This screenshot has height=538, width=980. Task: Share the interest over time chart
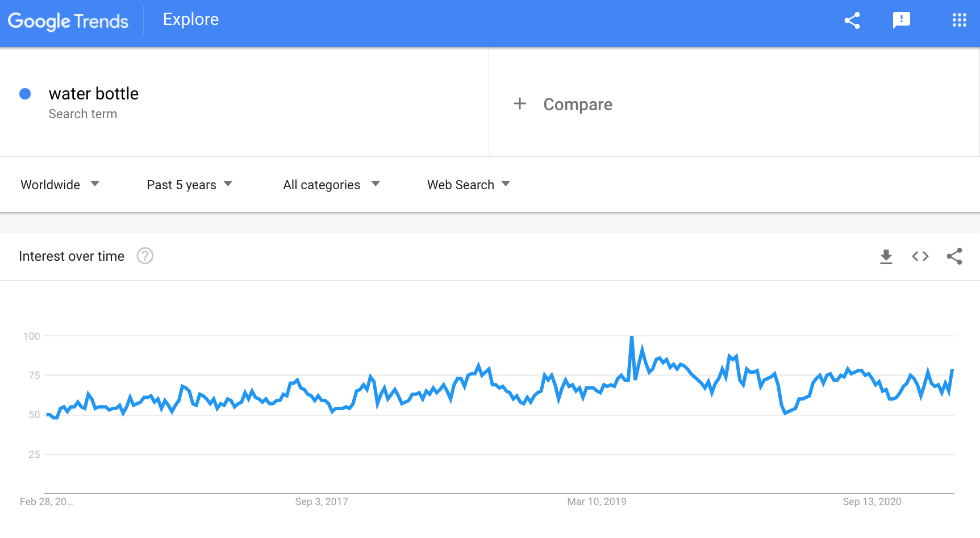click(x=954, y=256)
